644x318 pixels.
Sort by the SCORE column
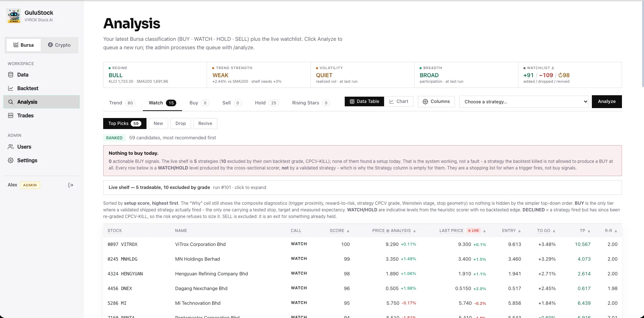[x=340, y=231]
